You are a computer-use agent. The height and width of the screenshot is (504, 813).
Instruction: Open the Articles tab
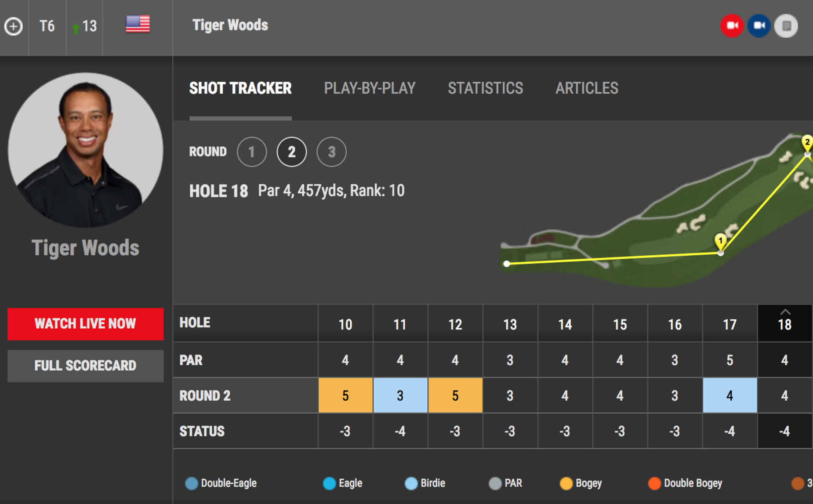587,88
